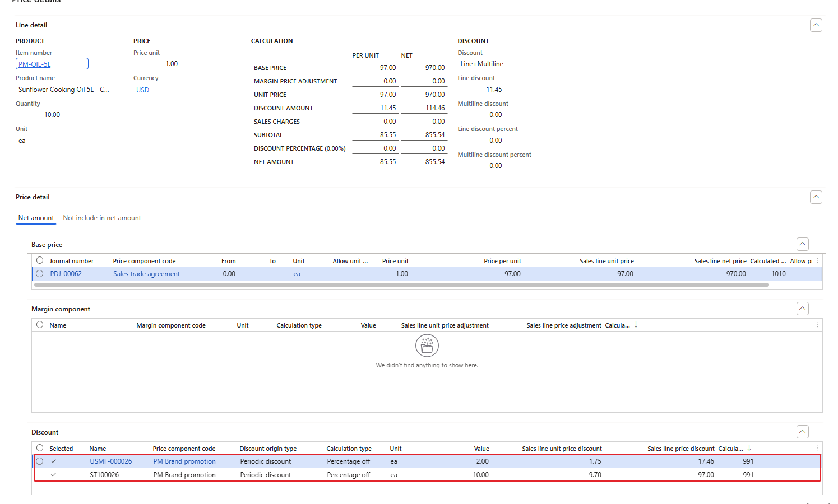Sort by Journal number column header
The image size is (838, 504).
tap(72, 261)
